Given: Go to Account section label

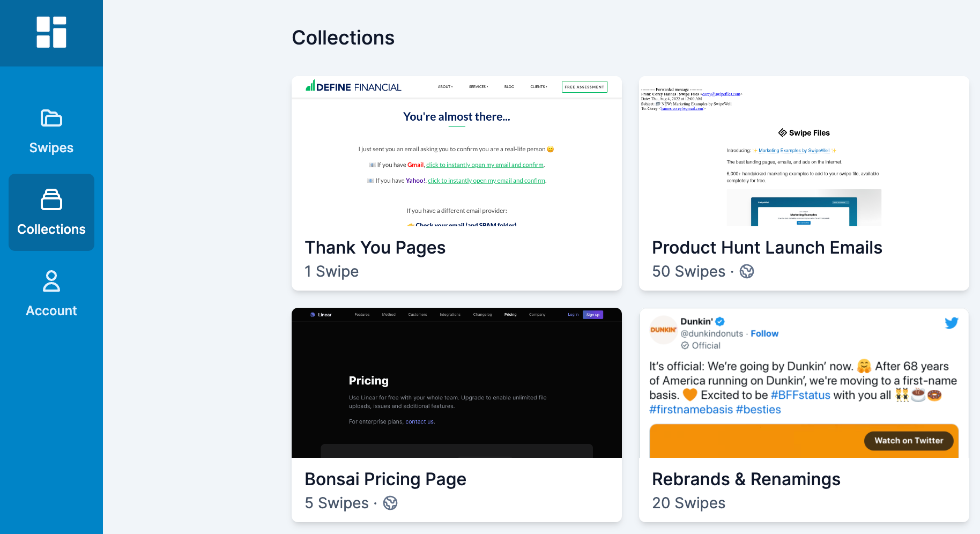Looking at the screenshot, I should [x=51, y=311].
